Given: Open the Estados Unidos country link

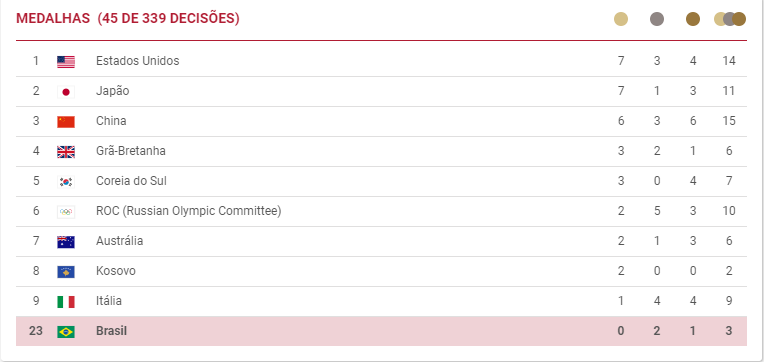Looking at the screenshot, I should pyautogui.click(x=137, y=61).
